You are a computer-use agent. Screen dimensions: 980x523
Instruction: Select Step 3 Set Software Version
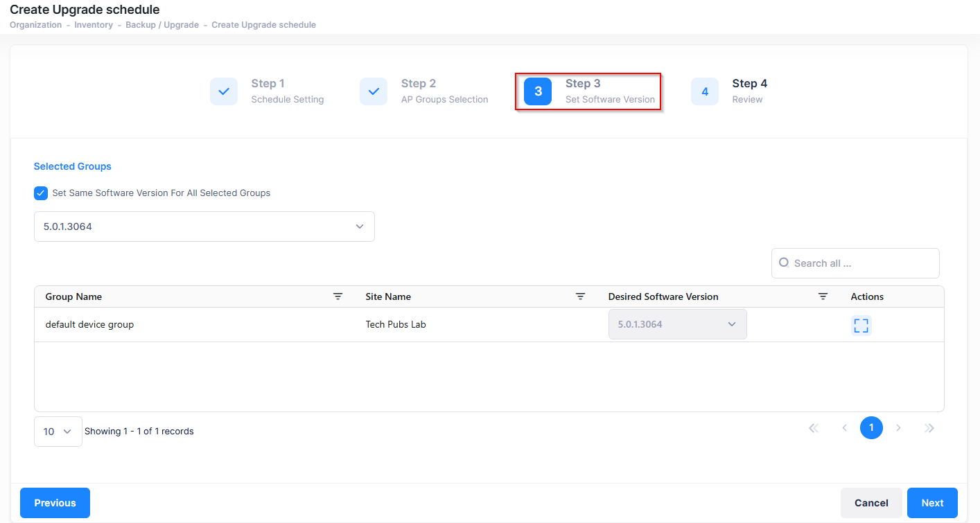(588, 91)
